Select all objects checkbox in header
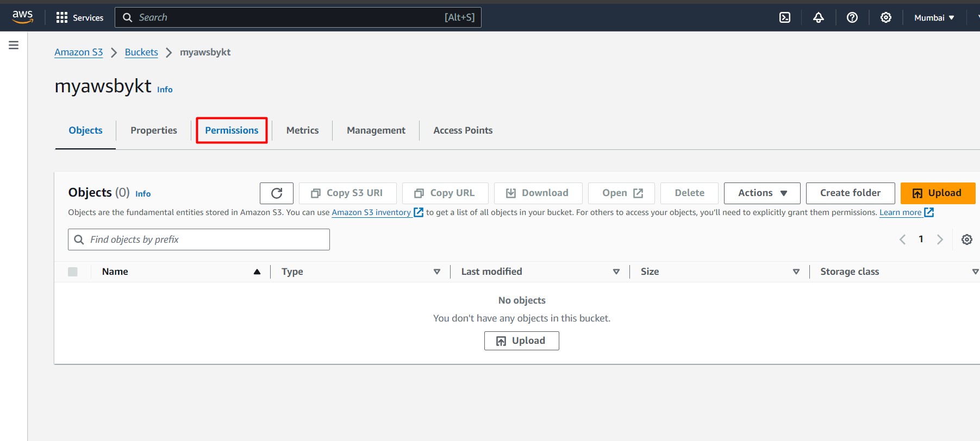Image resolution: width=980 pixels, height=441 pixels. tap(73, 272)
